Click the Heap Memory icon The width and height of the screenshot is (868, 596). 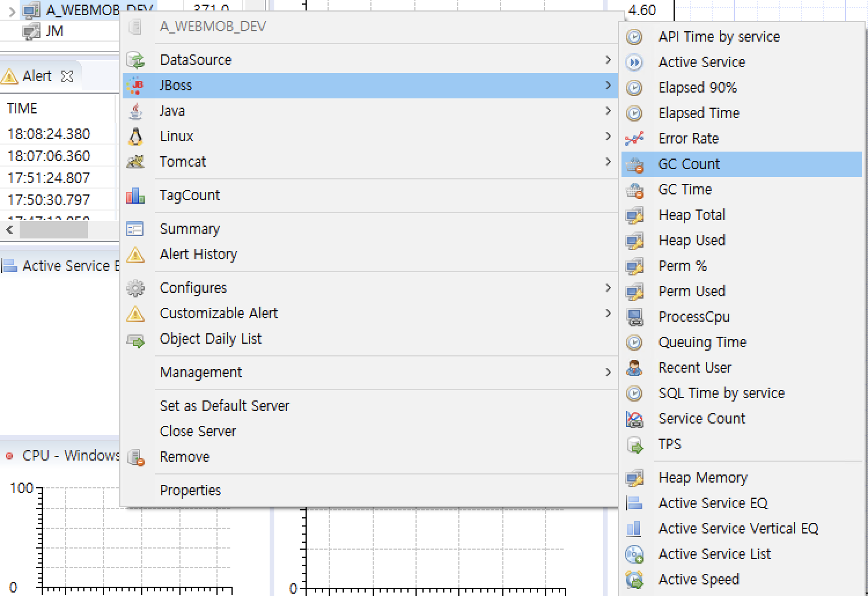click(x=635, y=478)
